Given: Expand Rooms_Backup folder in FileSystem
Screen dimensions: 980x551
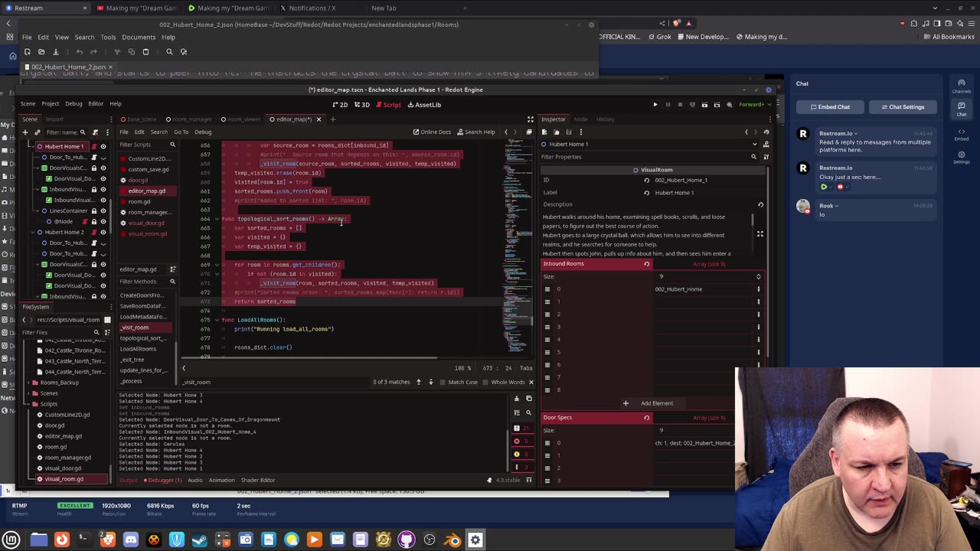Looking at the screenshot, I should point(28,383).
